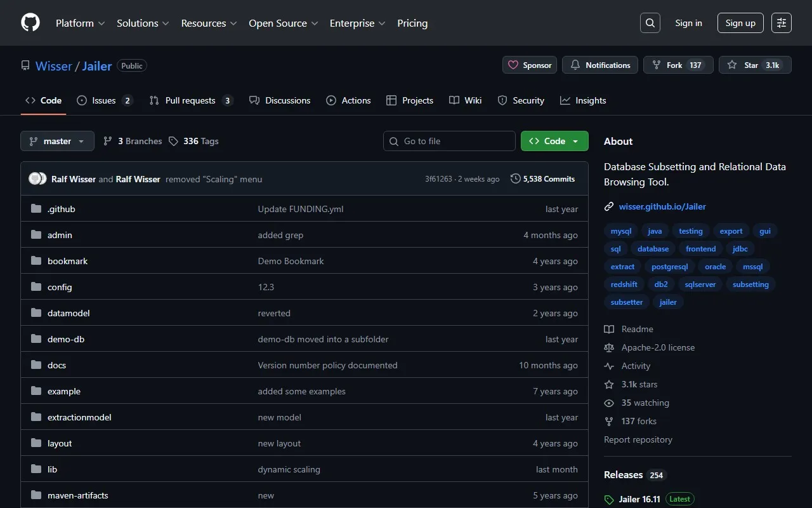
Task: Expand the master branch dropdown
Action: [x=57, y=141]
